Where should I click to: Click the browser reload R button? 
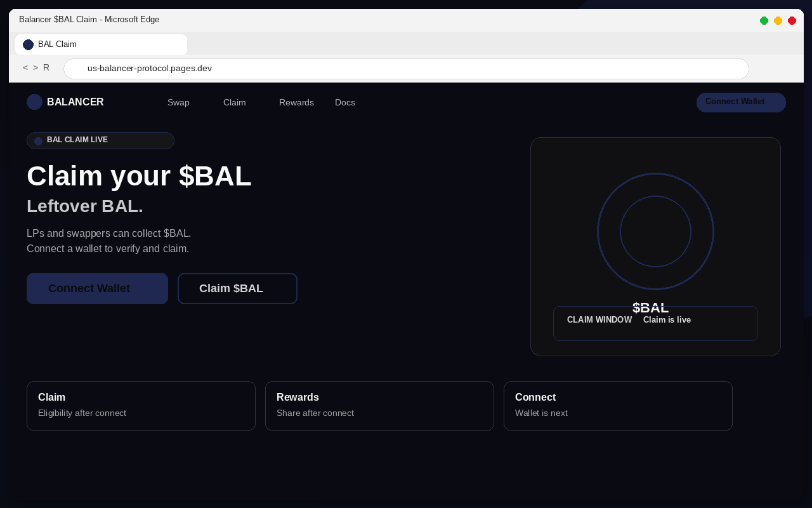click(x=46, y=68)
